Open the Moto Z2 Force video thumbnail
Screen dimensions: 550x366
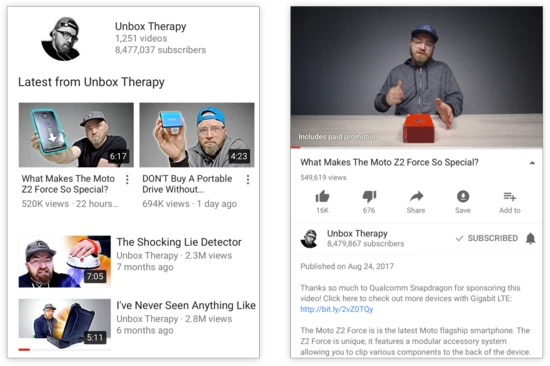click(76, 135)
